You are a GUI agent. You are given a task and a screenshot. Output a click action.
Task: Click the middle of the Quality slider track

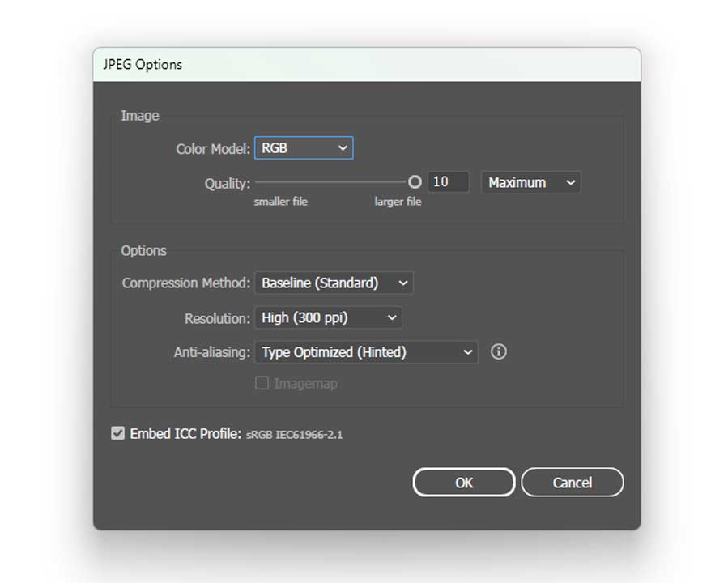[x=332, y=182]
